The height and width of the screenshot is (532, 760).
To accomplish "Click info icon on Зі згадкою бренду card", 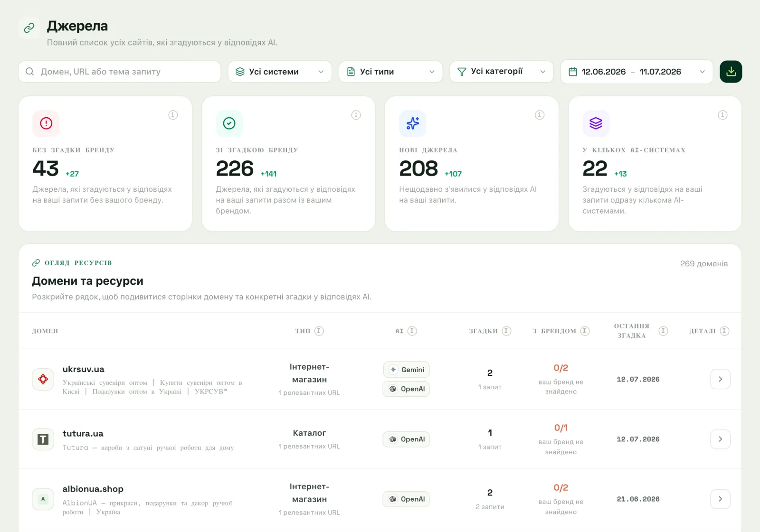I will (x=356, y=115).
